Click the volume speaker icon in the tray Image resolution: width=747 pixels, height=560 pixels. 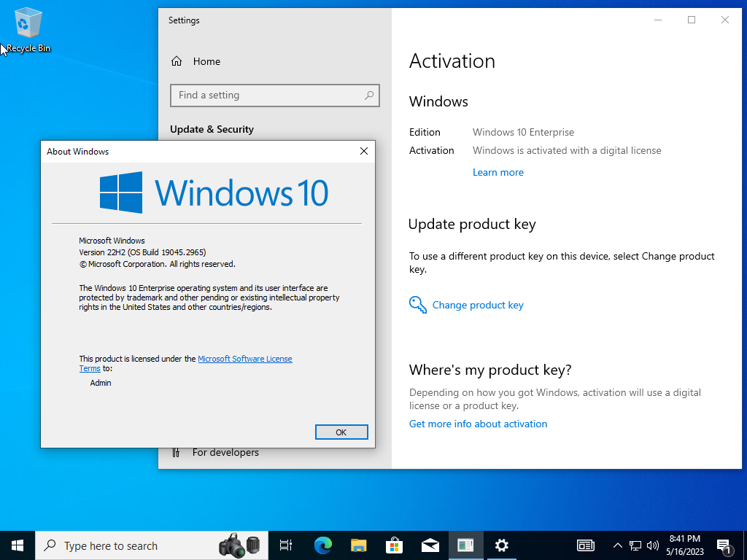click(x=653, y=545)
